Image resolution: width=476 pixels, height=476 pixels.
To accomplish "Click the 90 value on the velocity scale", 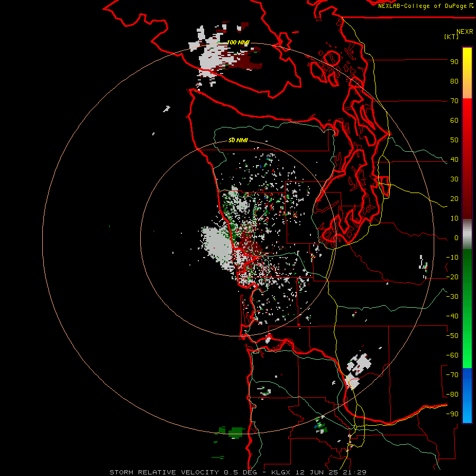I will [x=454, y=62].
